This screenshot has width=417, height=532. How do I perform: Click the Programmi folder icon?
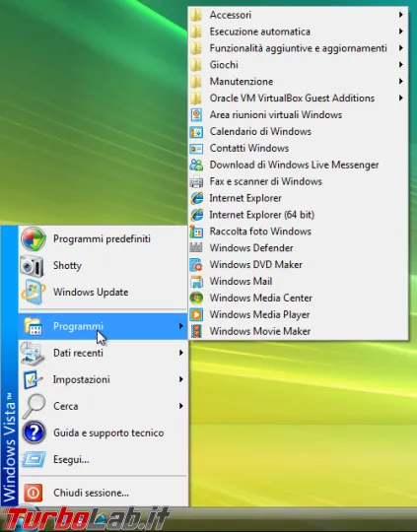pos(33,326)
